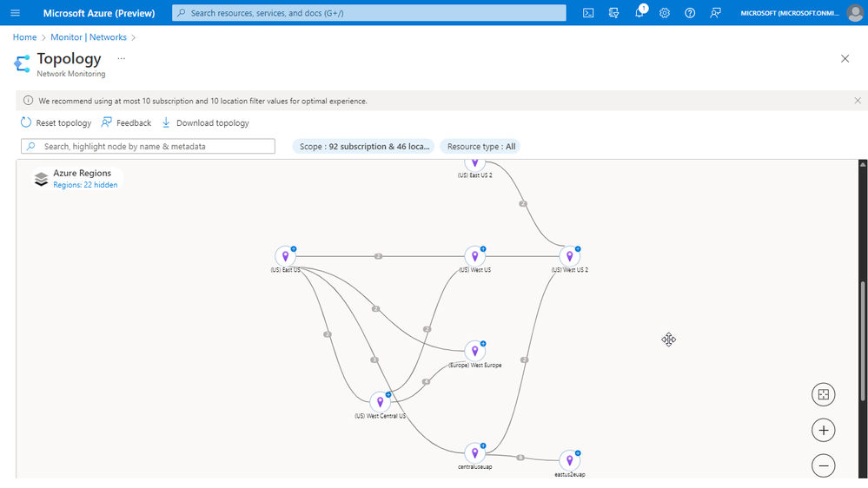
Task: Select the (US) West Central US region node
Action: [x=380, y=402]
